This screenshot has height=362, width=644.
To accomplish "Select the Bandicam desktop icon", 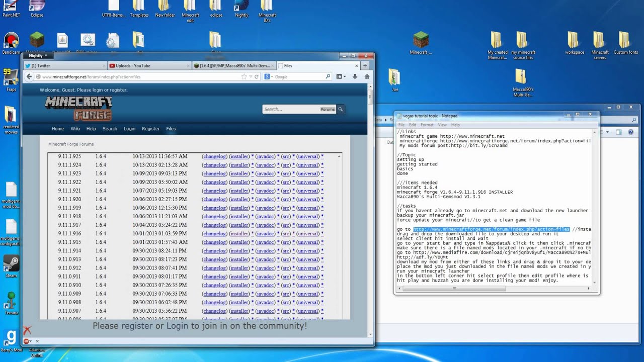I will pos(11,43).
